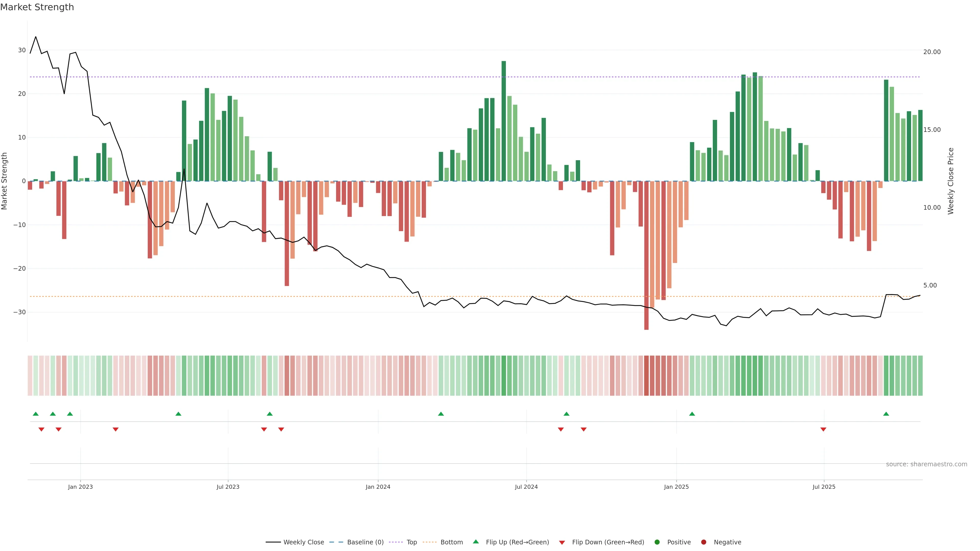Click the Market Strength chart title
This screenshot has height=551, width=980.
(x=37, y=7)
